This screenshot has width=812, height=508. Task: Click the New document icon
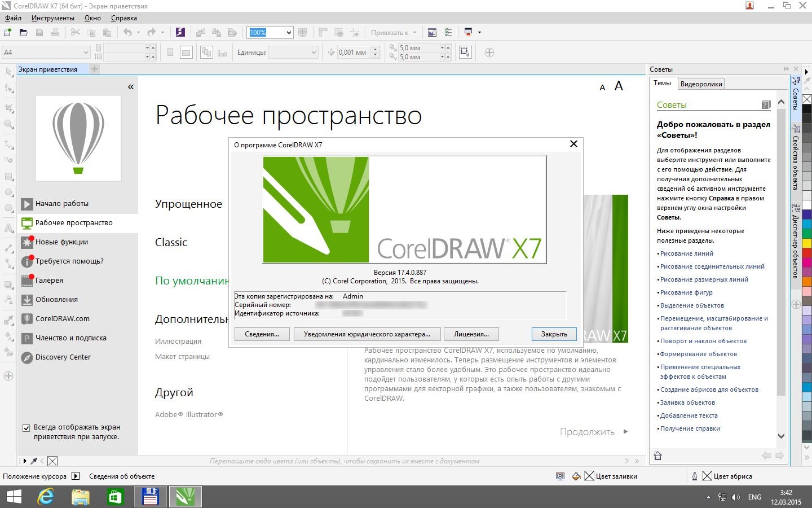(x=8, y=32)
